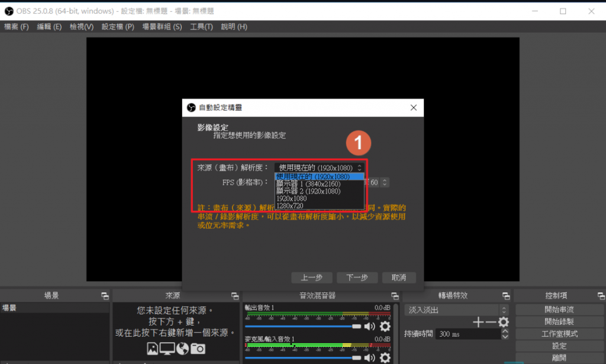Image resolution: width=606 pixels, height=364 pixels.
Task: Open the 設定檔 (P) menu
Action: pos(118,27)
